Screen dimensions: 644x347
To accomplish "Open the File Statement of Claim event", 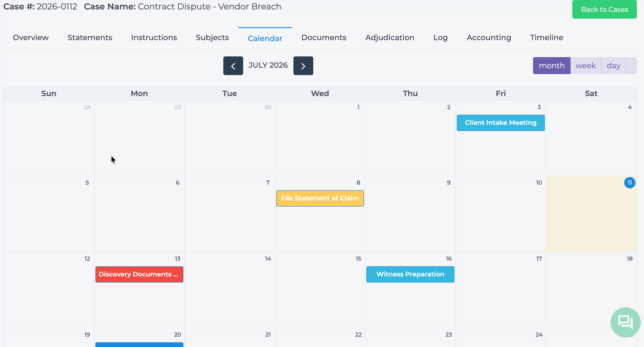I will coord(320,198).
